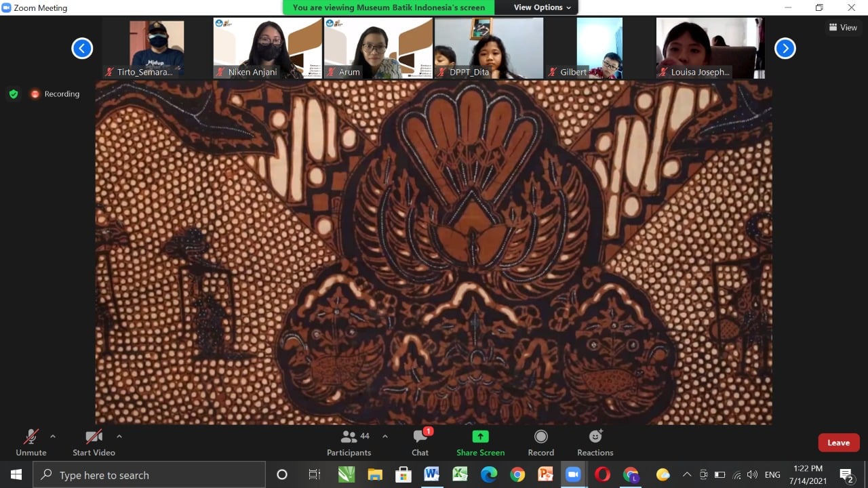The image size is (868, 488).
Task: Select DPPT_Dita's video thumbnail
Action: (488, 47)
